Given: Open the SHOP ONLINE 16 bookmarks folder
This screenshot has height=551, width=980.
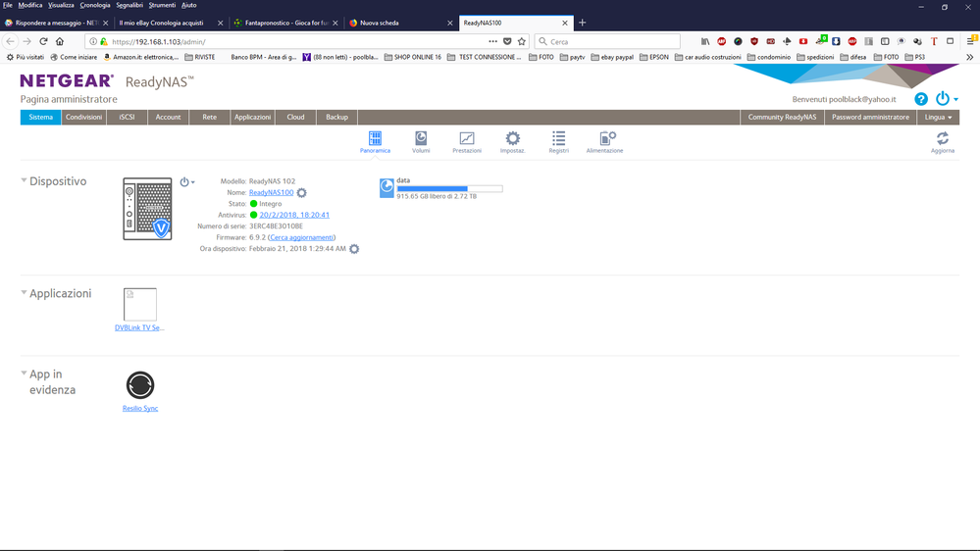Looking at the screenshot, I should coord(412,57).
